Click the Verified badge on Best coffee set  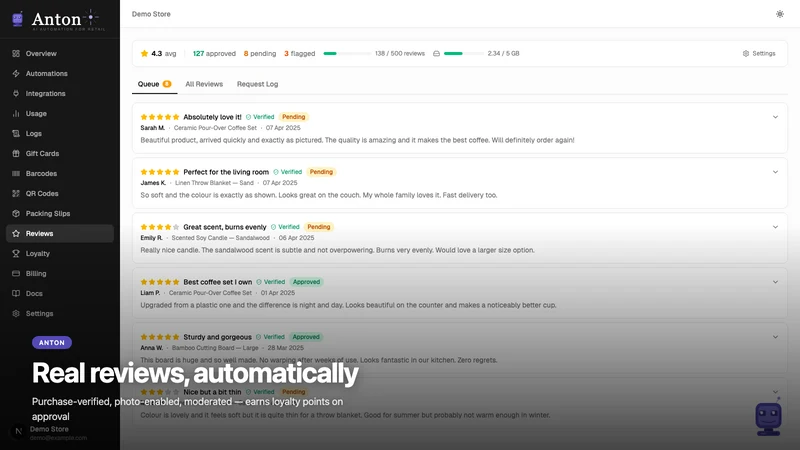pyautogui.click(x=270, y=282)
